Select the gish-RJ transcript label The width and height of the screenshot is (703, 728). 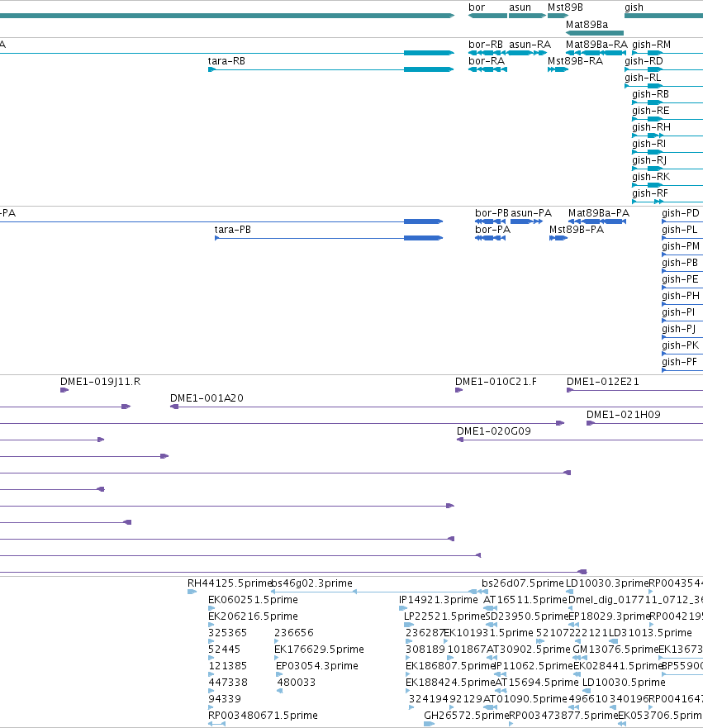pyautogui.click(x=649, y=160)
